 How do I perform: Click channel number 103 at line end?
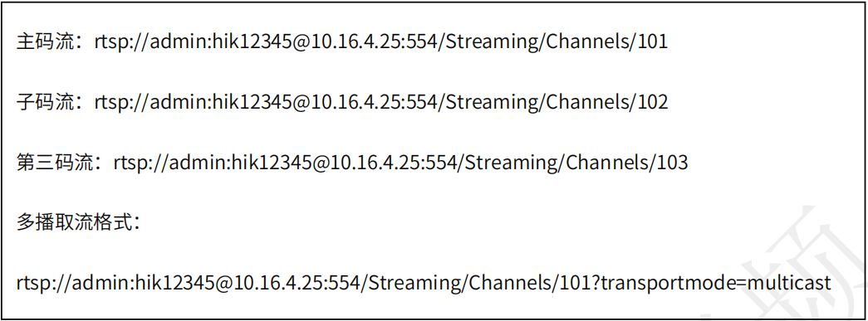pos(673,163)
